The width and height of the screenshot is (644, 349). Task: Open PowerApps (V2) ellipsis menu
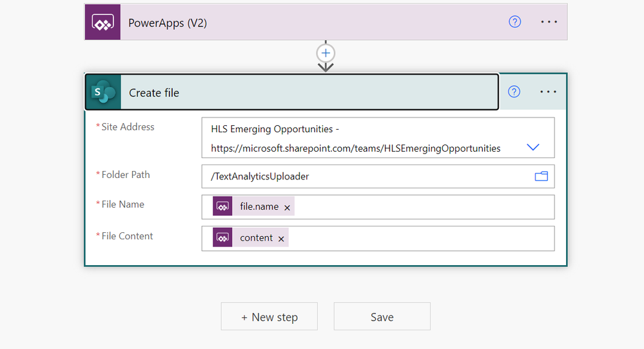pos(549,22)
